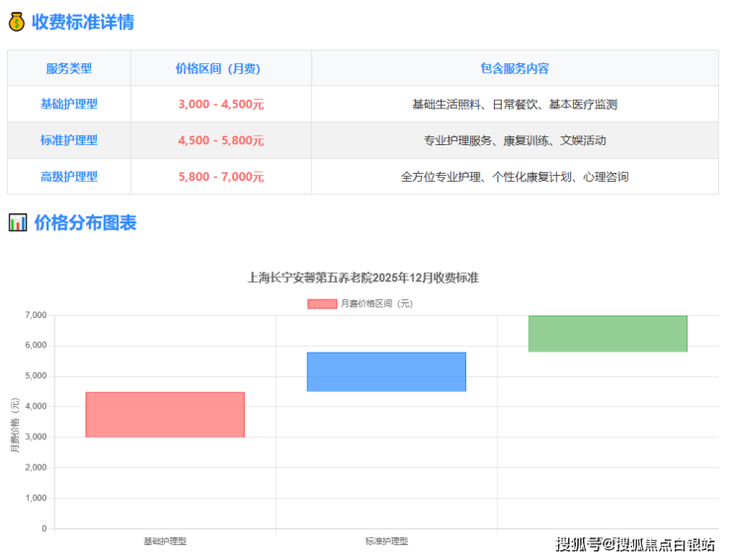Viewport: 731px width, 560px height.
Task: Select the 服务类型 column header
Action: tap(69, 68)
